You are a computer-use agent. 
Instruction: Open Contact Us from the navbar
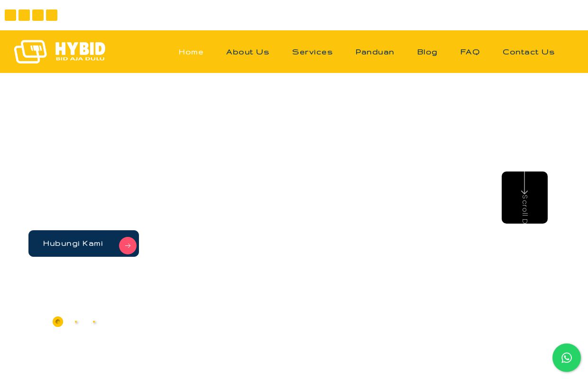click(529, 52)
